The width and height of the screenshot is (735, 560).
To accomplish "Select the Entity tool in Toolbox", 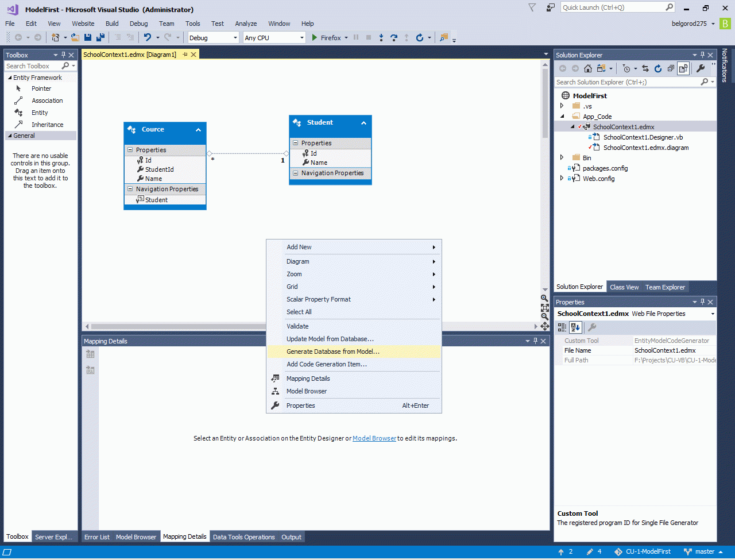I will click(41, 113).
